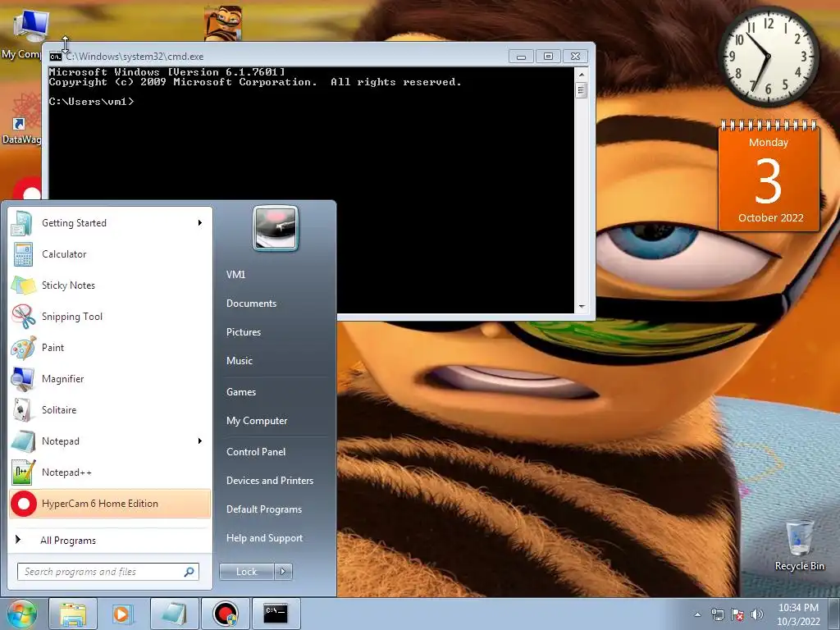The height and width of the screenshot is (630, 840).
Task: Click the Start orb button
Action: point(21,614)
